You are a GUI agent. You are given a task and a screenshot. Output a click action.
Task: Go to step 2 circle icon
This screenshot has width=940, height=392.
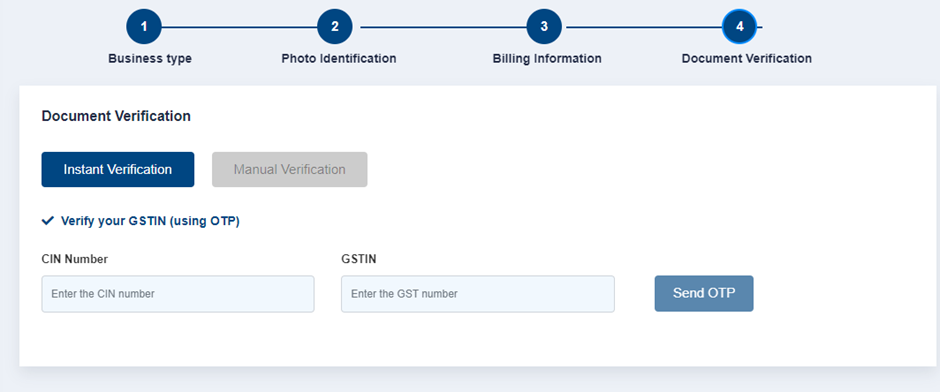coord(335,26)
